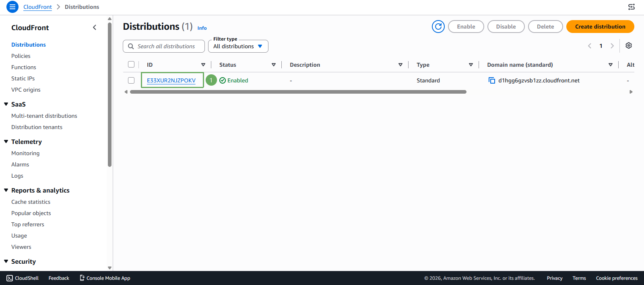Click the sidebar vertical scrollbar
The width and height of the screenshot is (644, 285).
(110, 94)
